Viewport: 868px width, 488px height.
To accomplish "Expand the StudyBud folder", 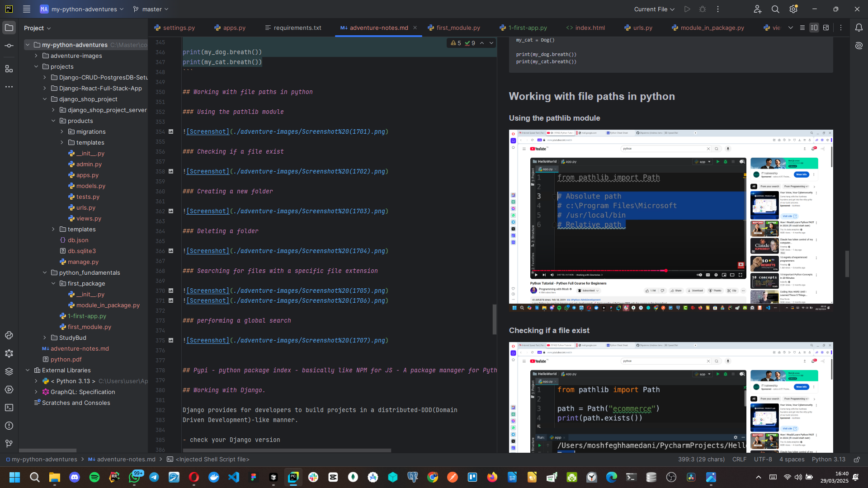I will point(45,338).
